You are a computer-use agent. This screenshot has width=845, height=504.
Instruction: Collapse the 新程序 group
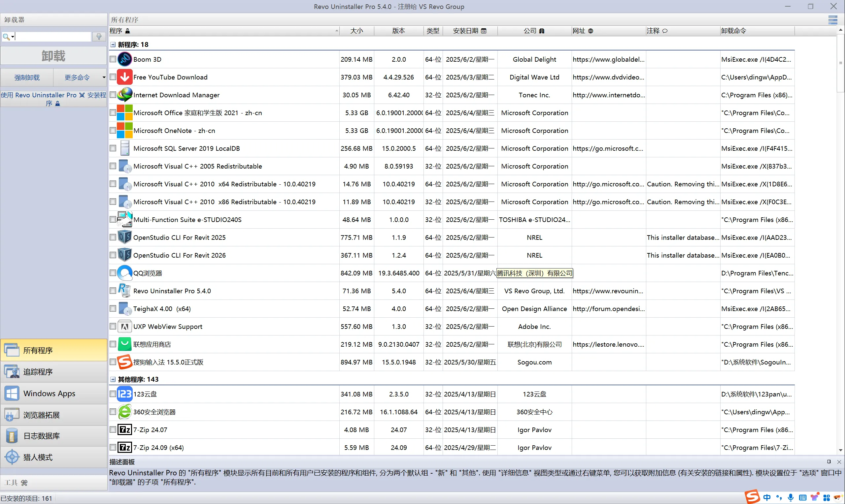(x=113, y=45)
